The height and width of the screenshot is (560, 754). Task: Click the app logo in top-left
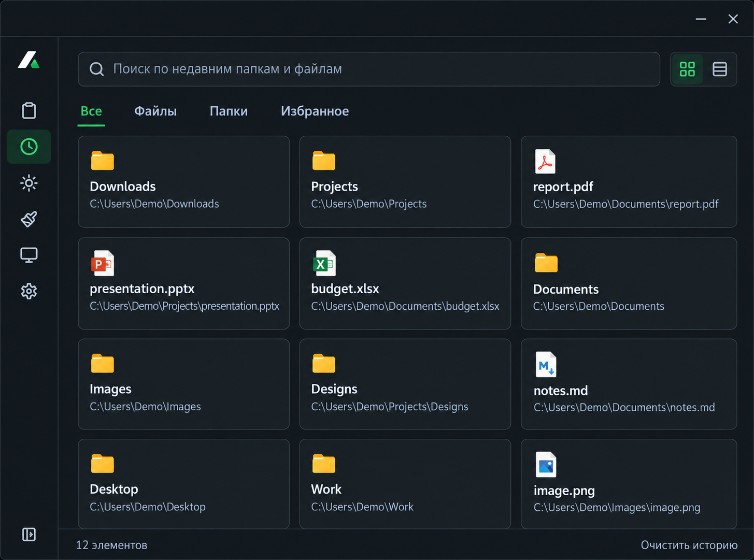coord(29,60)
